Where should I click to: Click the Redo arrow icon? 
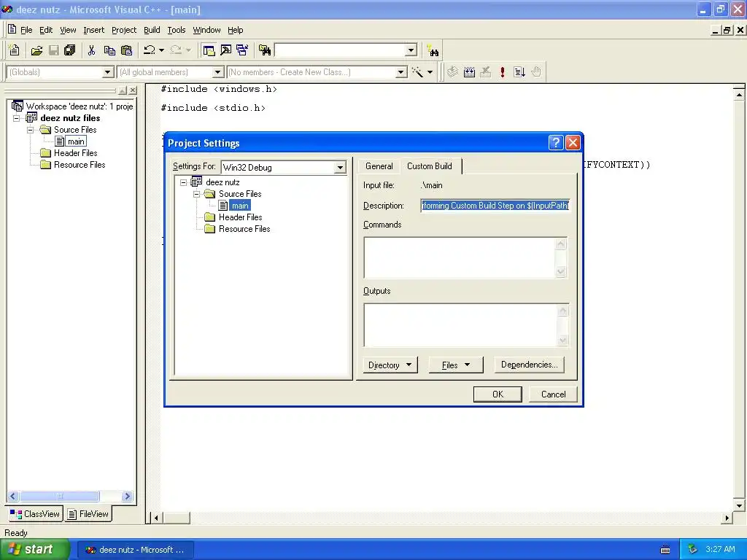pyautogui.click(x=176, y=50)
